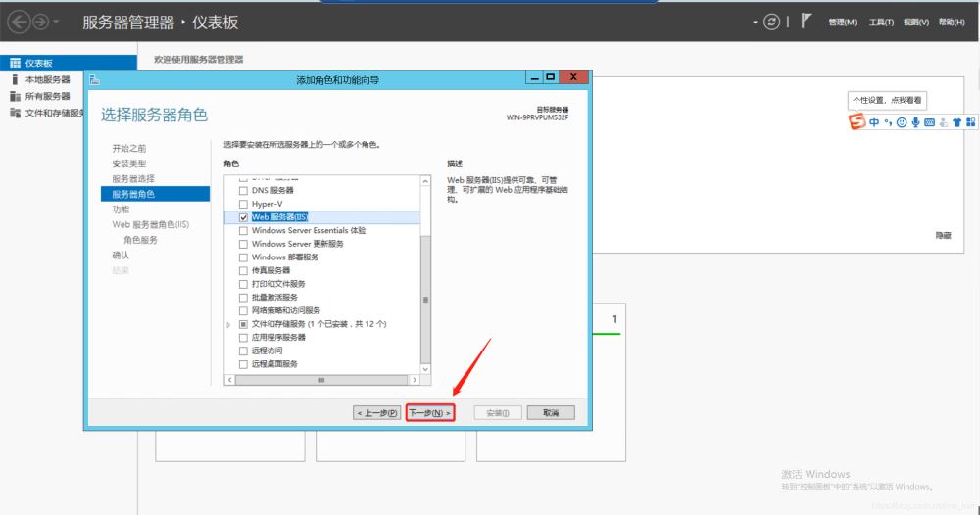The width and height of the screenshot is (980, 515).
Task: Click the 文件和存储服务 sidebar icon
Action: [15, 113]
